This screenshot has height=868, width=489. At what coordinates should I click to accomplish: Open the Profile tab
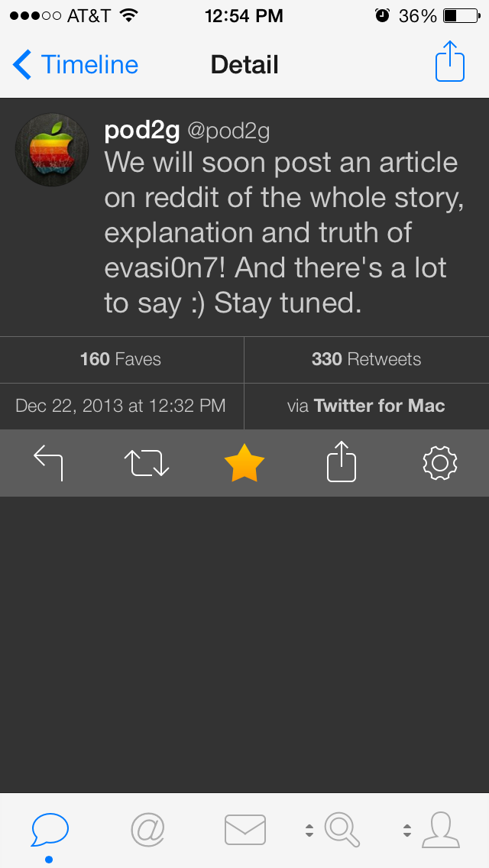pyautogui.click(x=441, y=830)
